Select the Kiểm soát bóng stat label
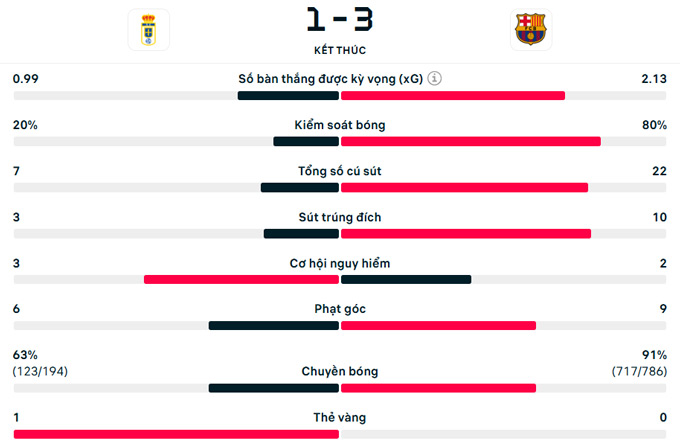Viewport: 680px width, 448px height. 340,125
